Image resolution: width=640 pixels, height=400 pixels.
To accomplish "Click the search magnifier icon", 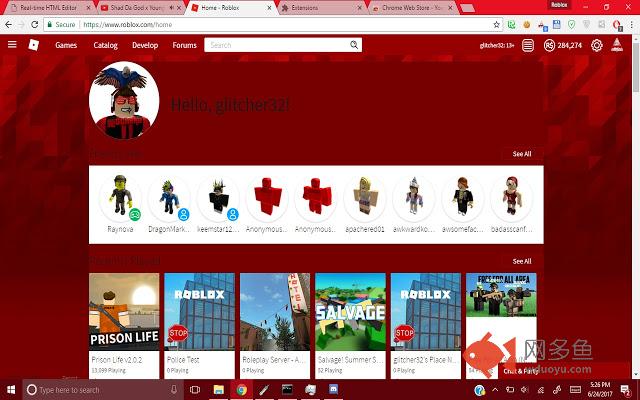I will tap(354, 45).
